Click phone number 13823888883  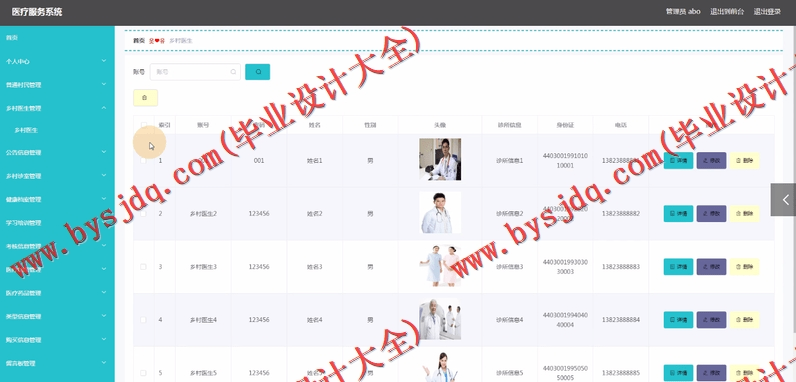point(621,267)
